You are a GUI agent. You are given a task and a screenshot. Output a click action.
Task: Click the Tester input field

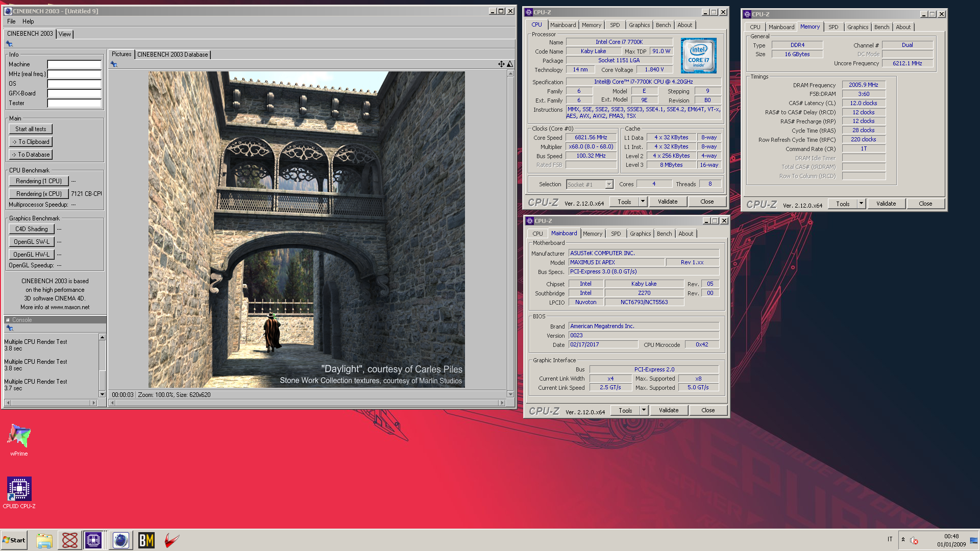[x=75, y=103]
